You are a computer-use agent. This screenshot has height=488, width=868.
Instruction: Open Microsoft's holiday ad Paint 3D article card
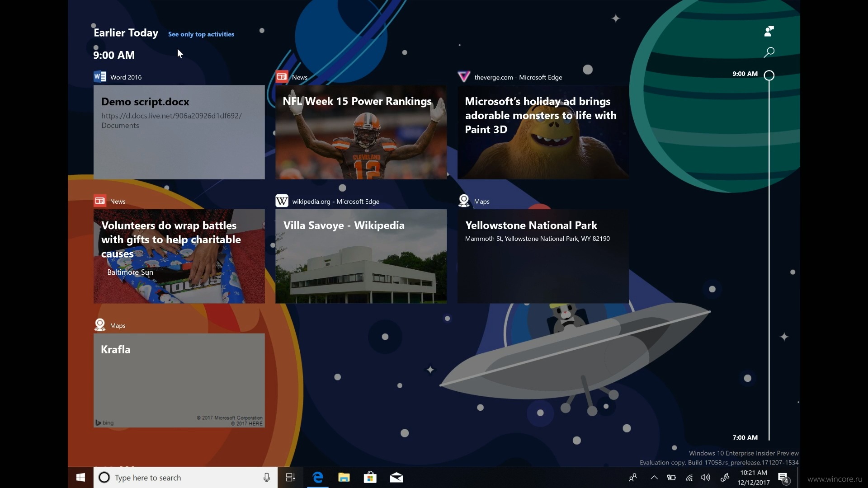tap(543, 132)
